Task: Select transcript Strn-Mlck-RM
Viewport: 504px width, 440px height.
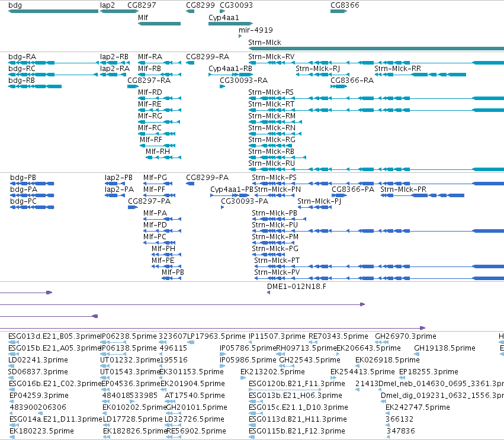Action: pos(272,116)
